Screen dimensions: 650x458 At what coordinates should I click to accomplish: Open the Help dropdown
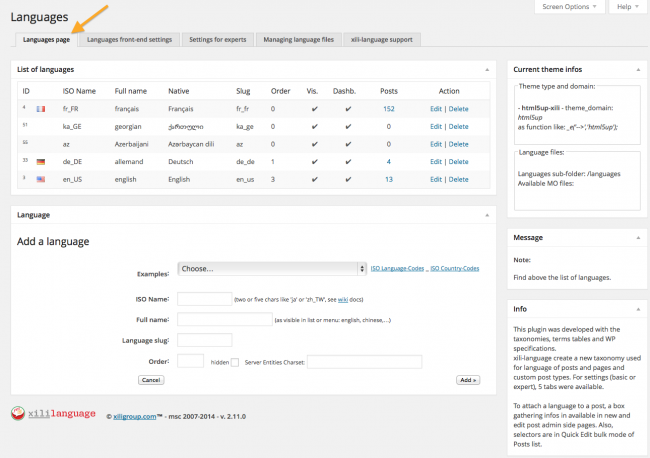pos(628,7)
